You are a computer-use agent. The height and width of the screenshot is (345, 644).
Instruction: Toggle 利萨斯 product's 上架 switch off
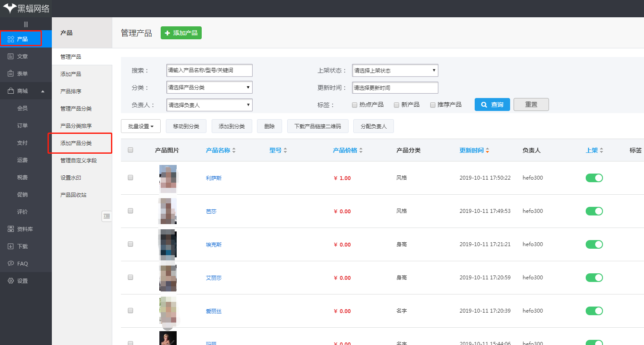(x=594, y=177)
